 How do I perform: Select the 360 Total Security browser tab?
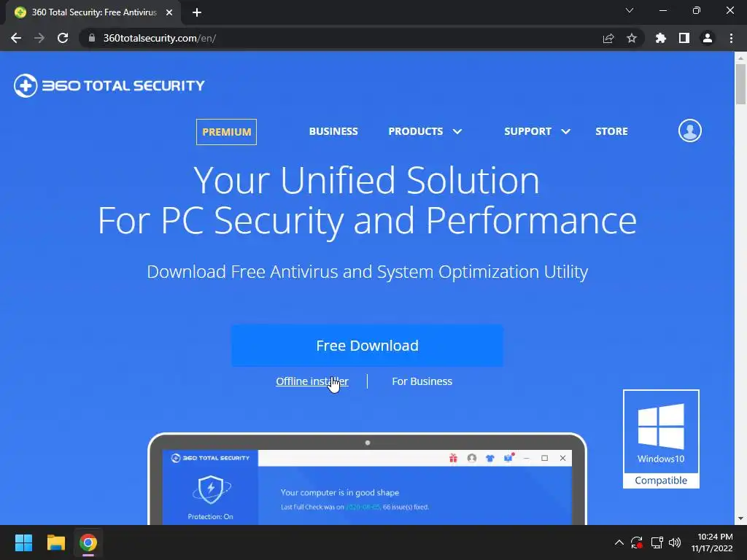[x=93, y=12]
